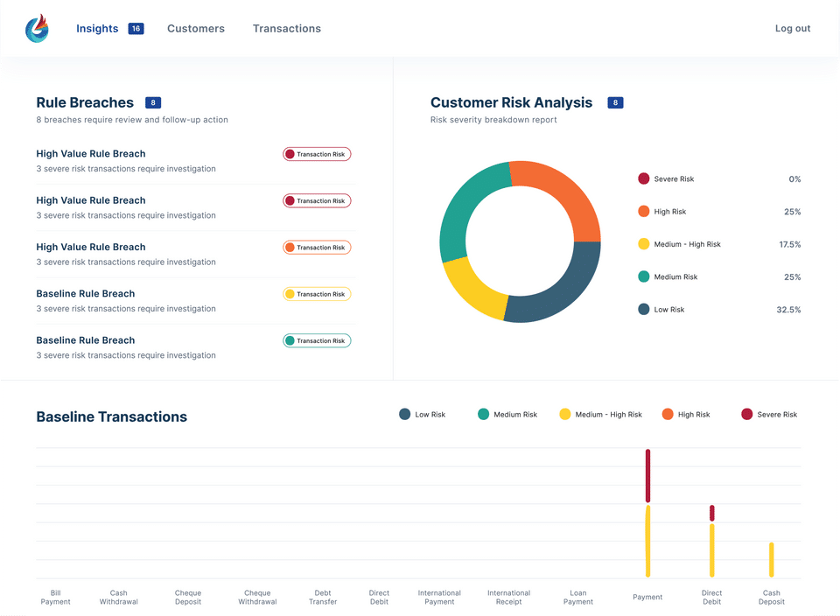This screenshot has height=616, width=840.
Task: Toggle Medium - High Risk in Baseline Transactions legend
Action: pyautogui.click(x=600, y=415)
